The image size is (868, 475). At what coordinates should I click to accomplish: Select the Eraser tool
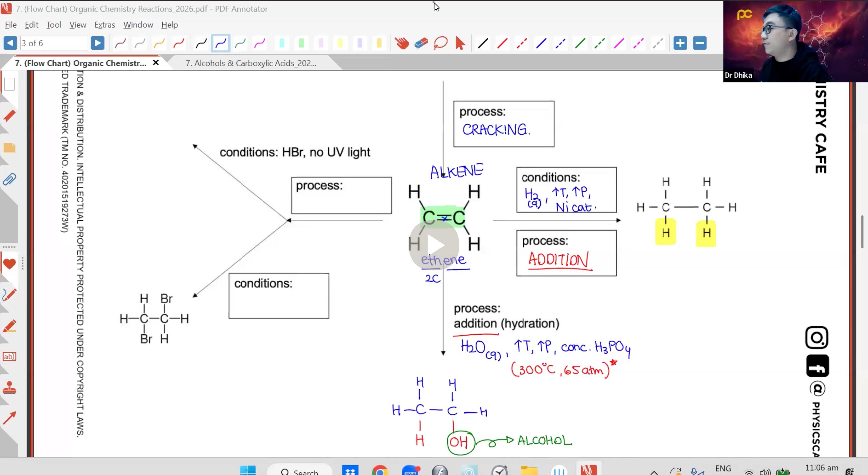421,43
